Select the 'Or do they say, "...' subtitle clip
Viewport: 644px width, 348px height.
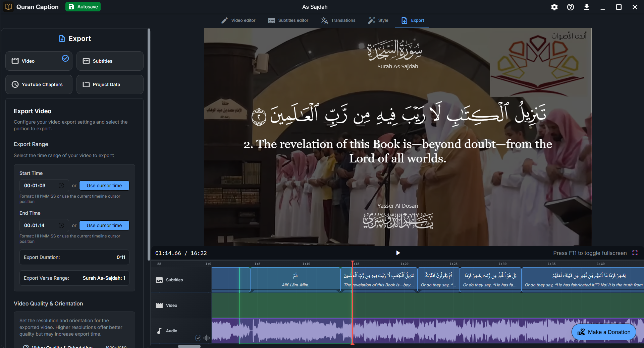pyautogui.click(x=438, y=280)
